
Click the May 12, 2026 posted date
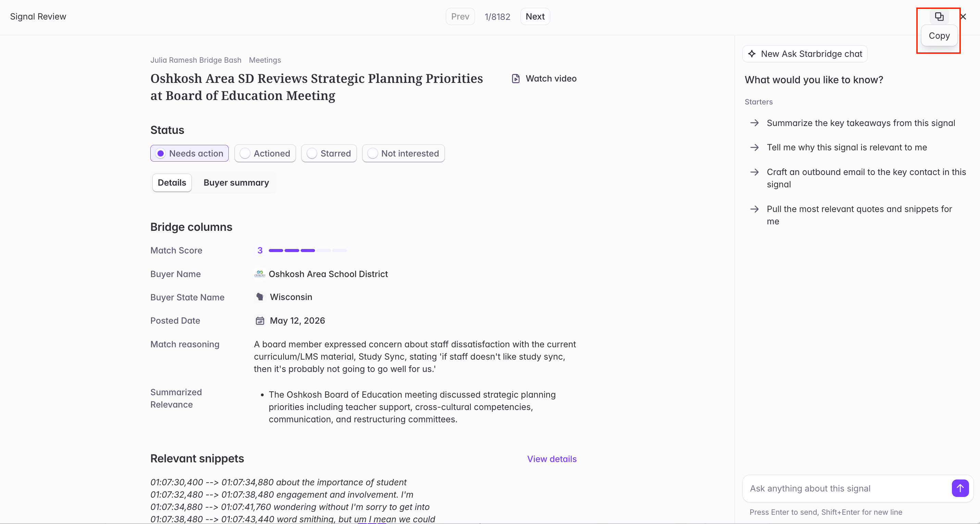297,321
